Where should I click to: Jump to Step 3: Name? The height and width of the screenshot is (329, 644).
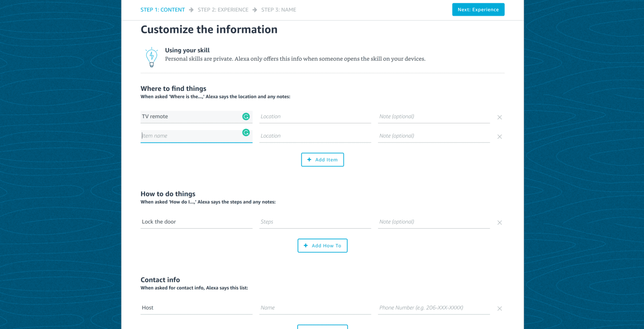pos(278,10)
